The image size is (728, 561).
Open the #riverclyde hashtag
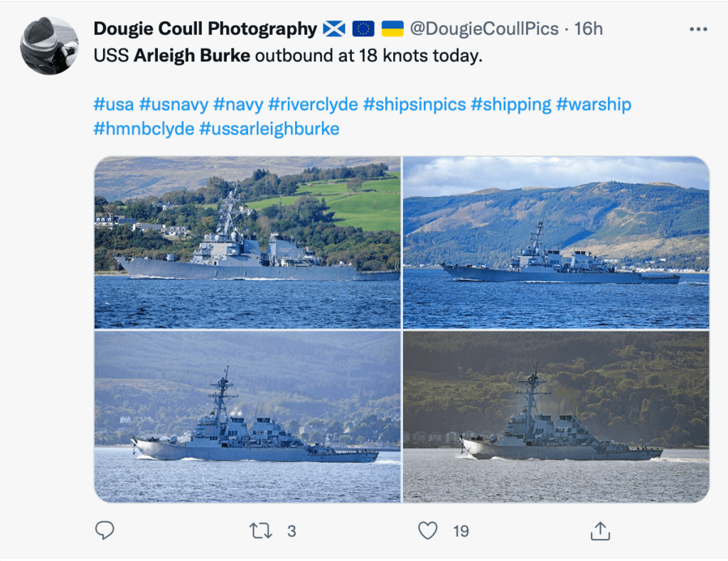[313, 104]
